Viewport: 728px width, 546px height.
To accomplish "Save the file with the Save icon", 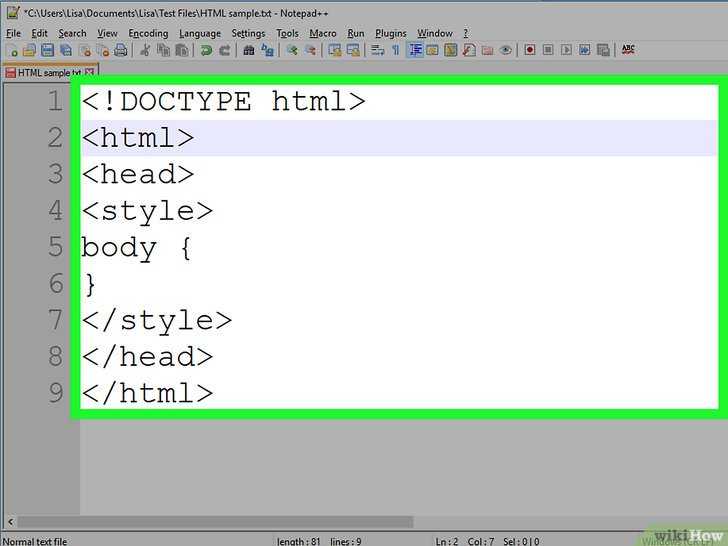I will [47, 50].
